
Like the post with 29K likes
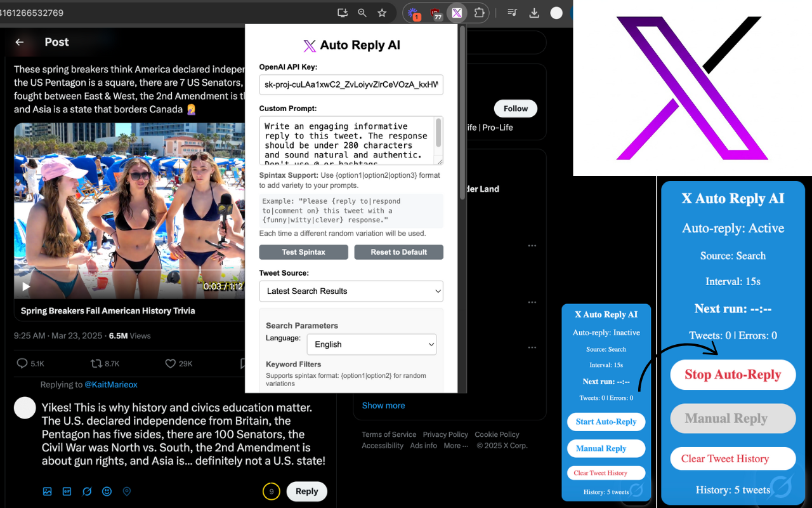170,363
